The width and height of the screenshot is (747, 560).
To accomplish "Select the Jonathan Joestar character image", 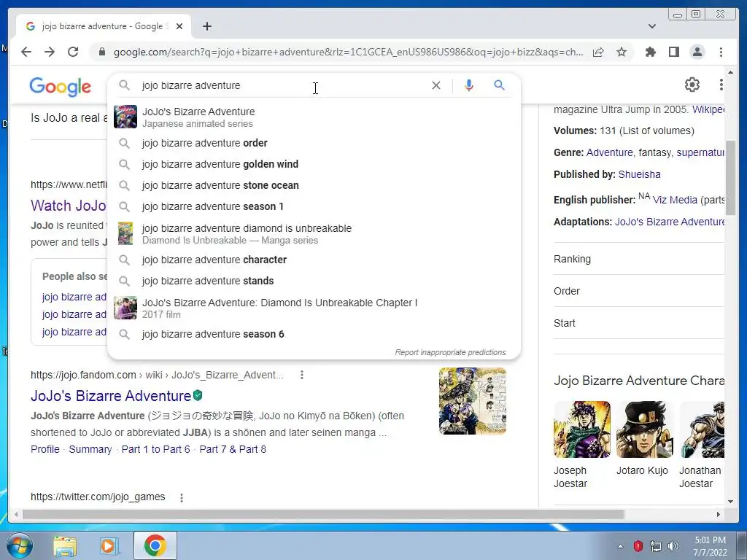I will [702, 429].
